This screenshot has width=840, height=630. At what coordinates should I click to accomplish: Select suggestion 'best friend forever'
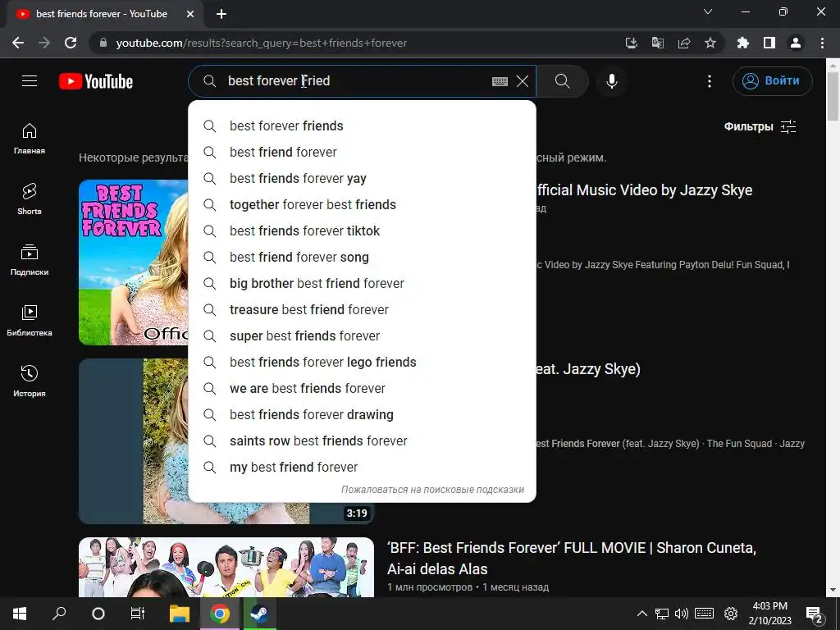[362, 152]
